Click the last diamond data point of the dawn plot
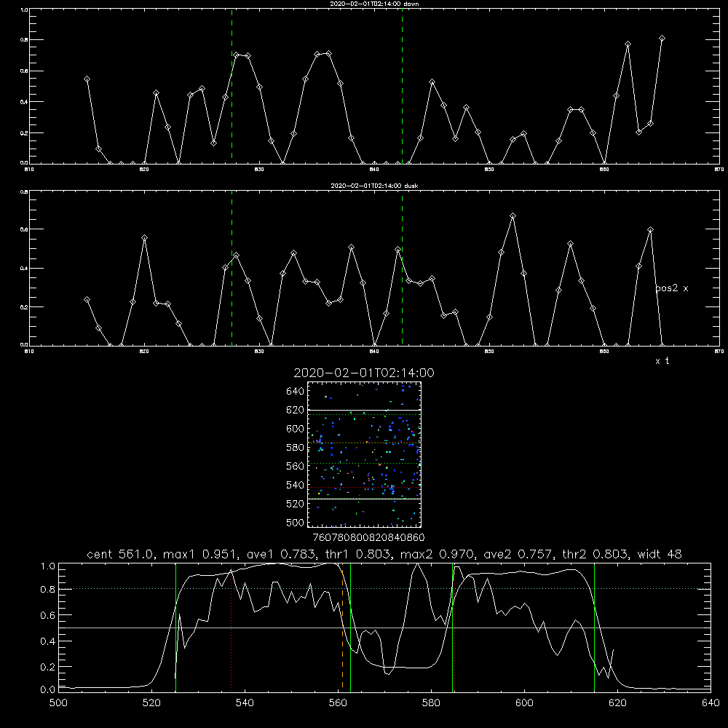Image resolution: width=728 pixels, height=728 pixels. 662,38
